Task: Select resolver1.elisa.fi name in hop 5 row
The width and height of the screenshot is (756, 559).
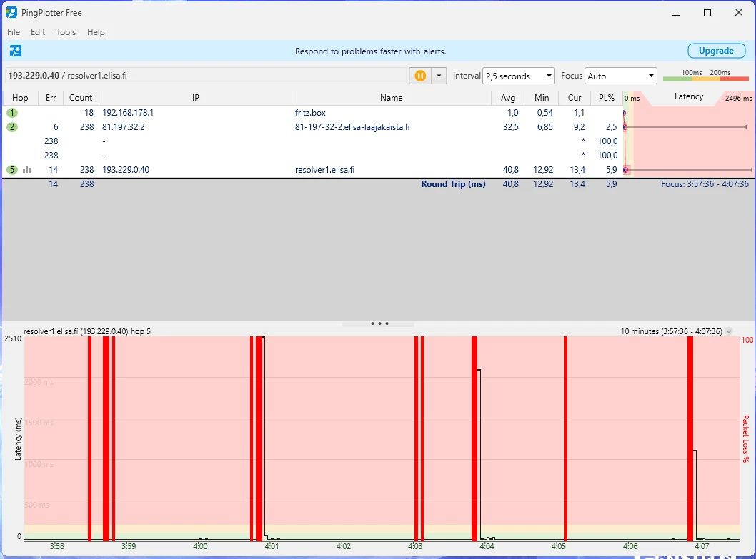Action: pos(324,170)
